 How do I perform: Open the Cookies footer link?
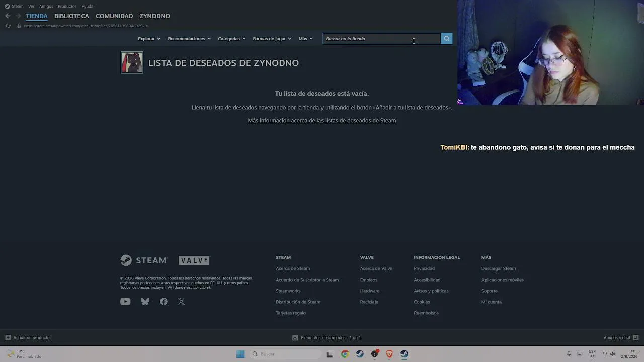[422, 302]
